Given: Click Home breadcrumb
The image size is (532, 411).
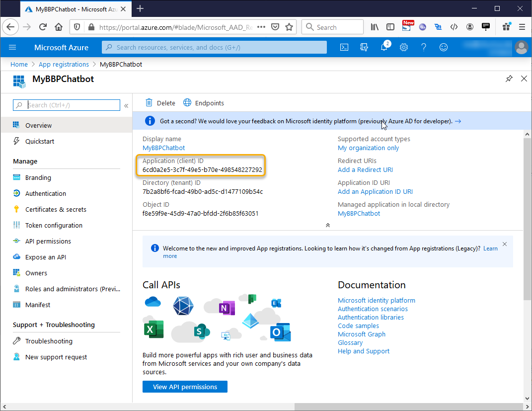Looking at the screenshot, I should (x=19, y=64).
